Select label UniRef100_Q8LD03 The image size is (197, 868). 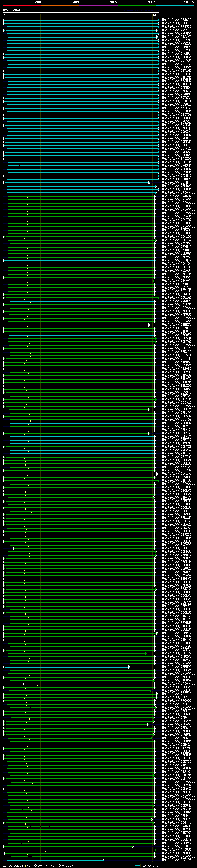177,186
